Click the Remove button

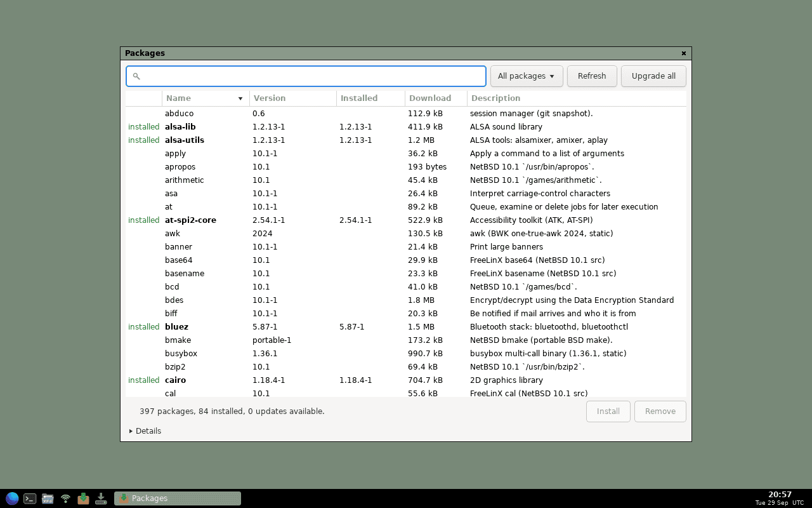pyautogui.click(x=660, y=411)
